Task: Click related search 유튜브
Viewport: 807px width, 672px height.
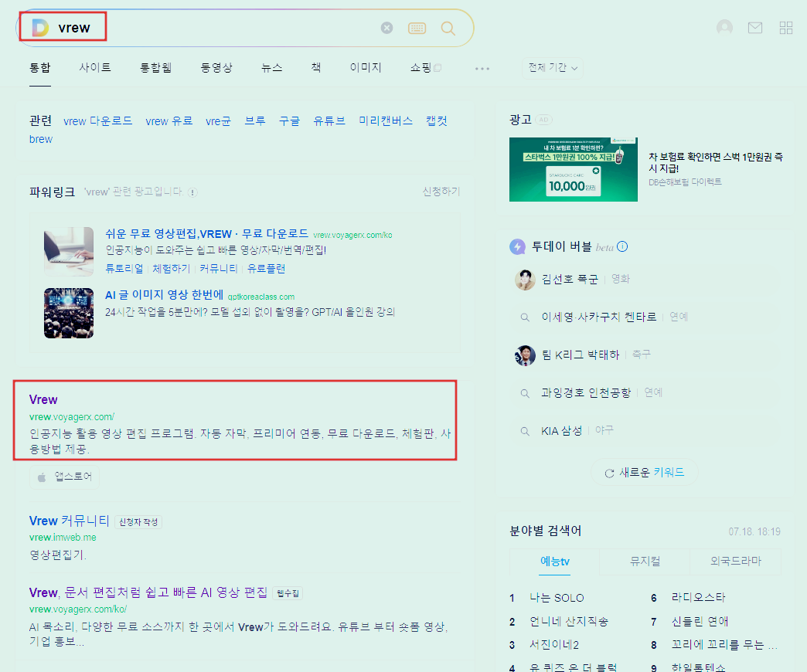Action: pyautogui.click(x=329, y=120)
